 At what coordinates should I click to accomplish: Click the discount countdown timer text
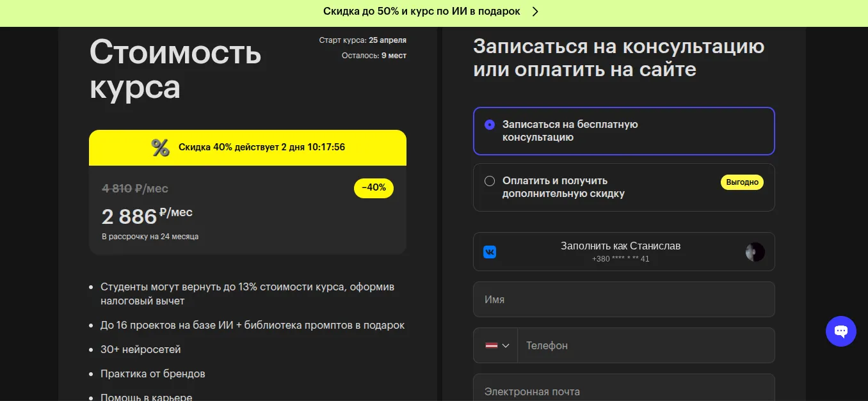coord(262,147)
